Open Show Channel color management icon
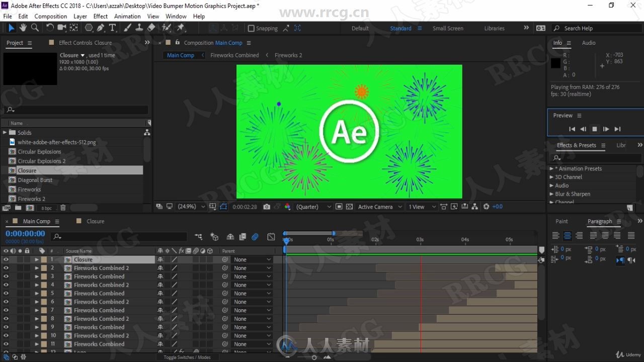Screen dimensions: 644x362 click(287, 207)
